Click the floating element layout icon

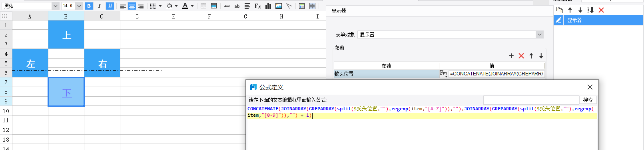(302, 6)
